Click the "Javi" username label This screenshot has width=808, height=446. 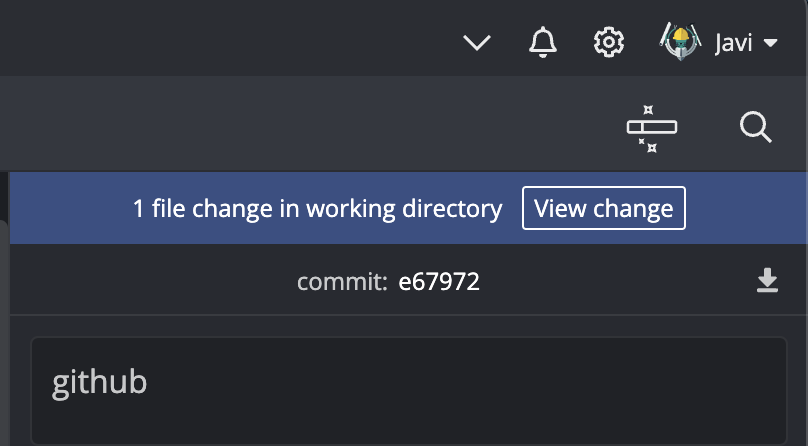pyautogui.click(x=733, y=42)
